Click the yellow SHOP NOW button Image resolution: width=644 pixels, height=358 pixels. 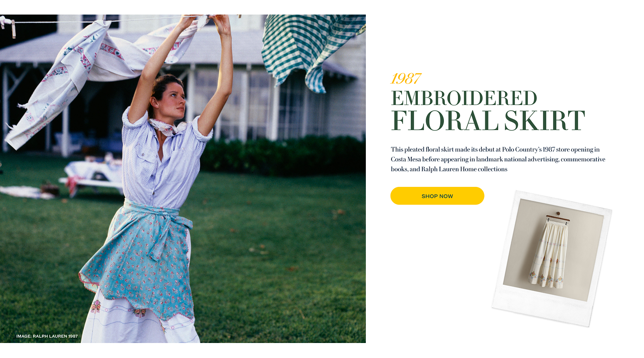coord(437,196)
